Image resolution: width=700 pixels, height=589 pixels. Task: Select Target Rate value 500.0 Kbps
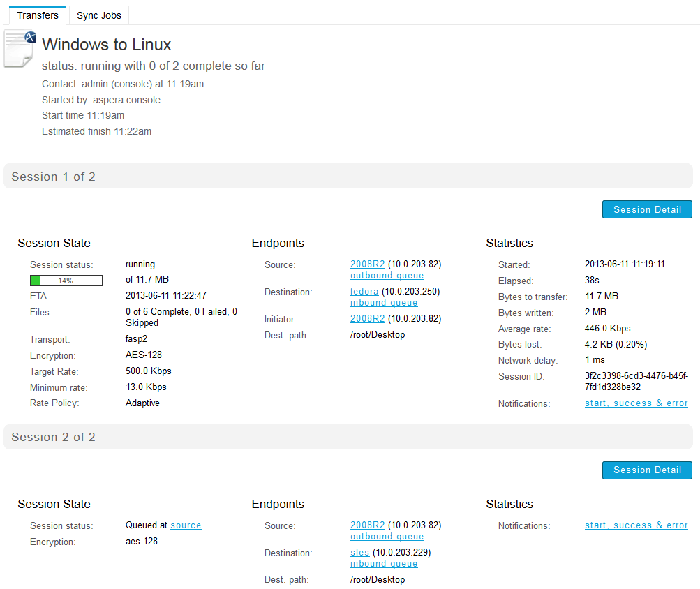pos(148,371)
